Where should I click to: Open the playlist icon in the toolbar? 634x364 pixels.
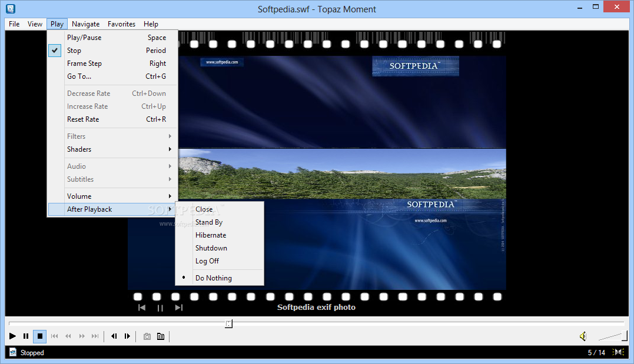tap(161, 336)
